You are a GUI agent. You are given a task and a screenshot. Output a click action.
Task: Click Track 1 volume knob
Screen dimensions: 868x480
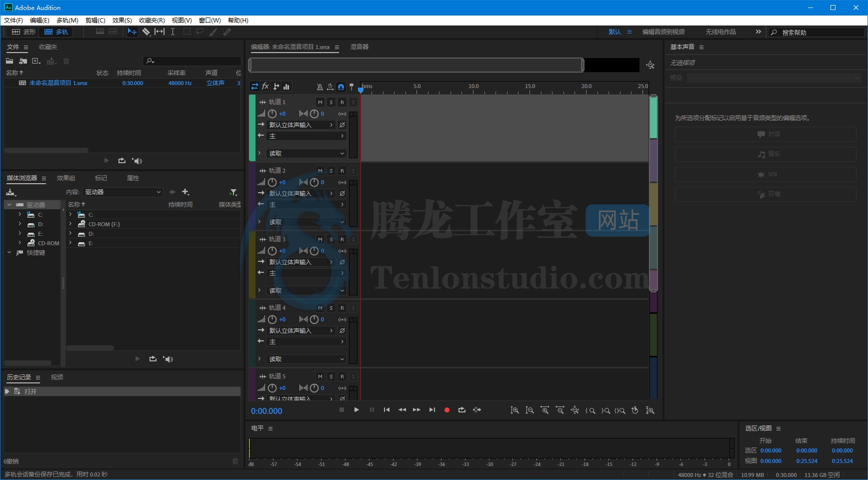coord(272,114)
